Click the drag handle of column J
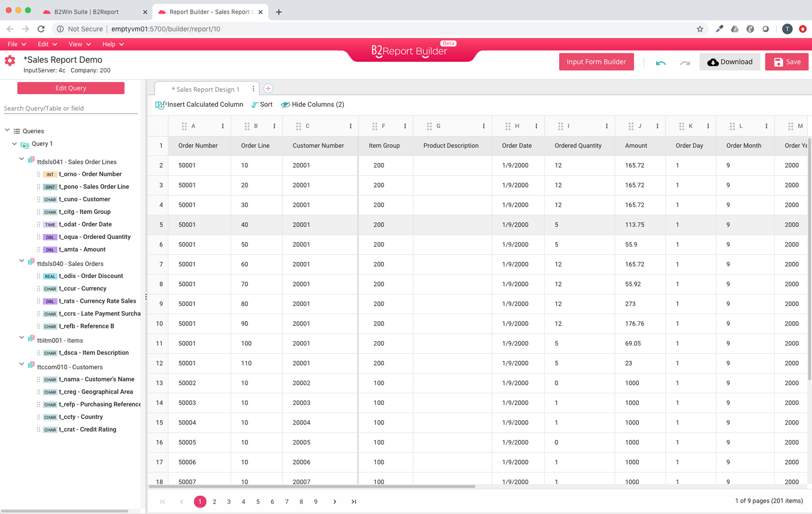The image size is (812, 514). 631,126
